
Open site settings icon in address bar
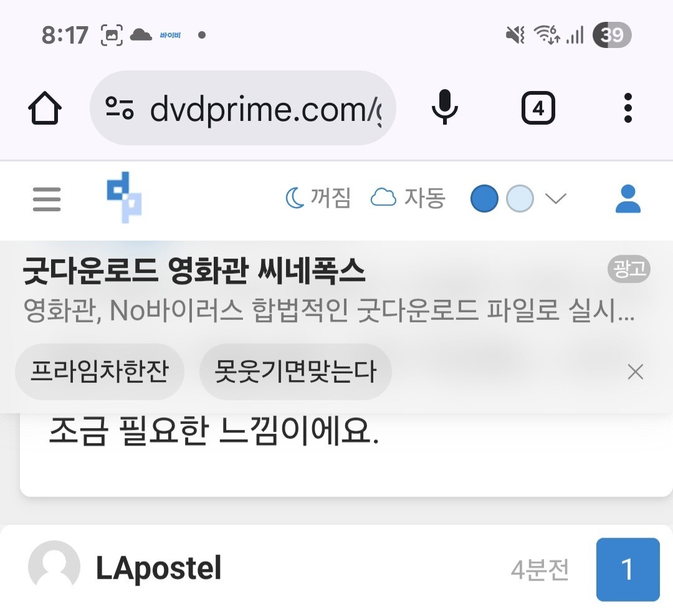pos(120,108)
